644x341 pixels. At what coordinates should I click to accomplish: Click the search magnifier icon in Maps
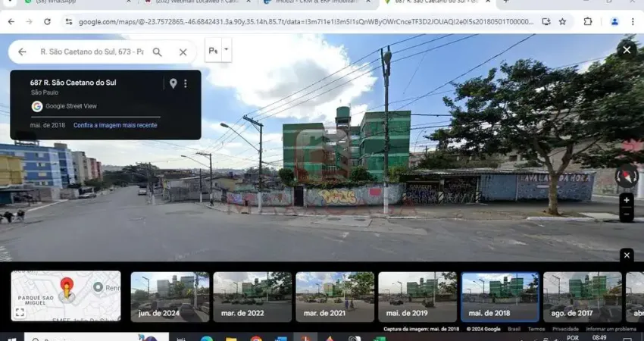point(158,52)
